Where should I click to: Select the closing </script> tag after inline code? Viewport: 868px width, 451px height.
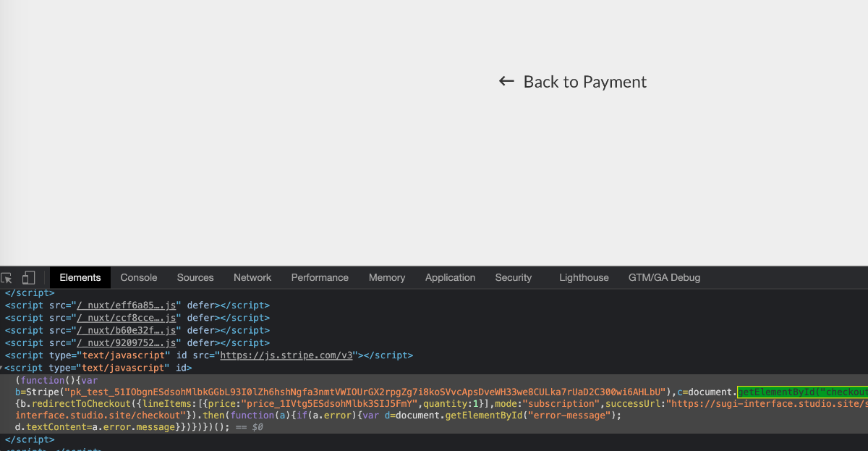30,439
